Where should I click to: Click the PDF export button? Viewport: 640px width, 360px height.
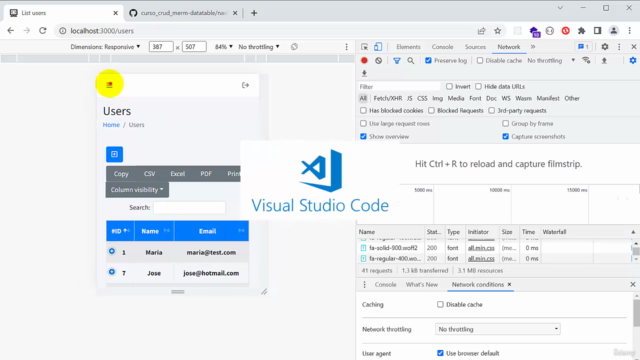click(206, 174)
